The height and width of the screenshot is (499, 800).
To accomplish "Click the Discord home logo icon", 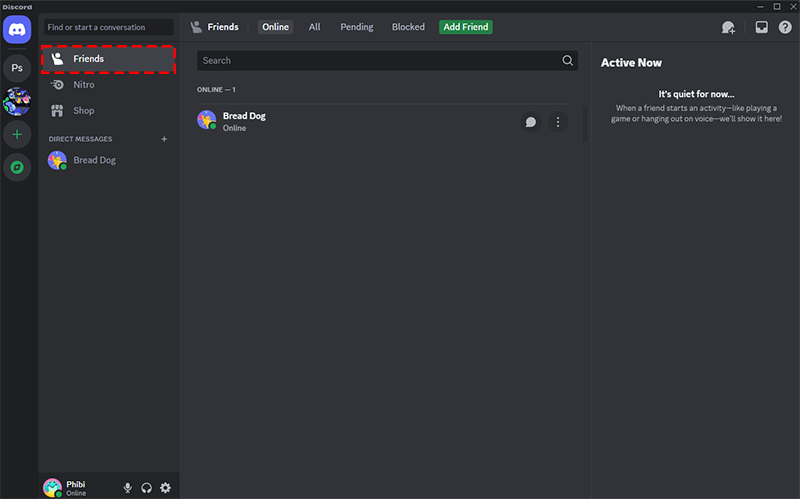I will (x=18, y=31).
